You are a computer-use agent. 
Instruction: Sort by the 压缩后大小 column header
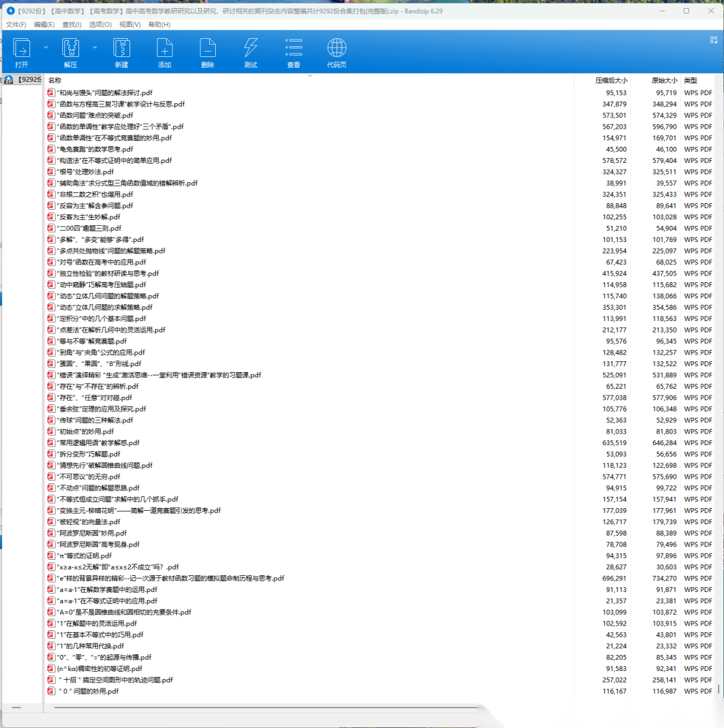point(611,80)
